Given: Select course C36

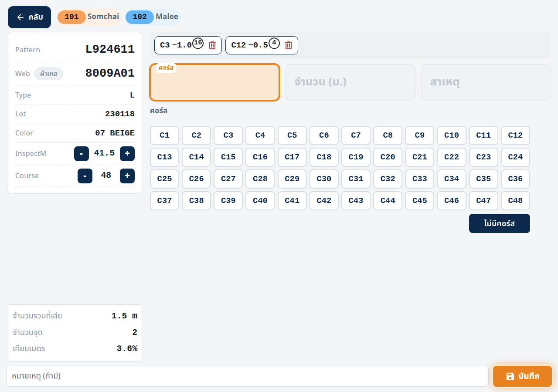Looking at the screenshot, I should pyautogui.click(x=515, y=179).
